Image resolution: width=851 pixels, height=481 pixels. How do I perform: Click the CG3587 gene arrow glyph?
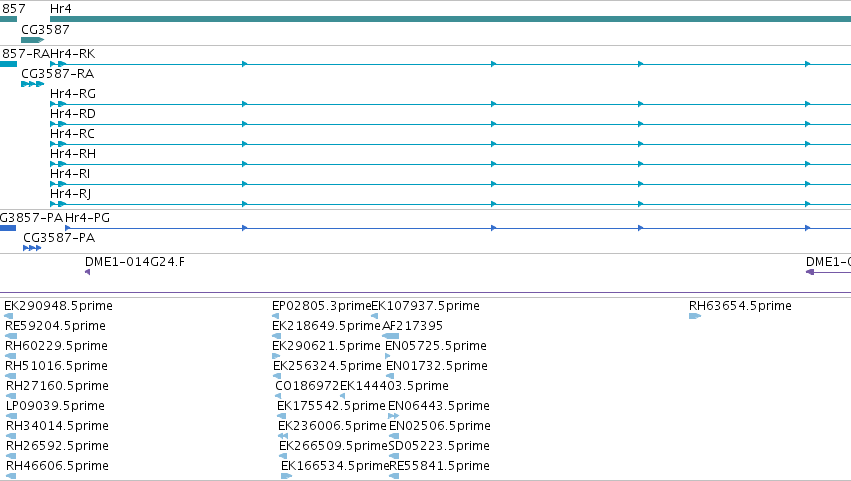click(33, 40)
